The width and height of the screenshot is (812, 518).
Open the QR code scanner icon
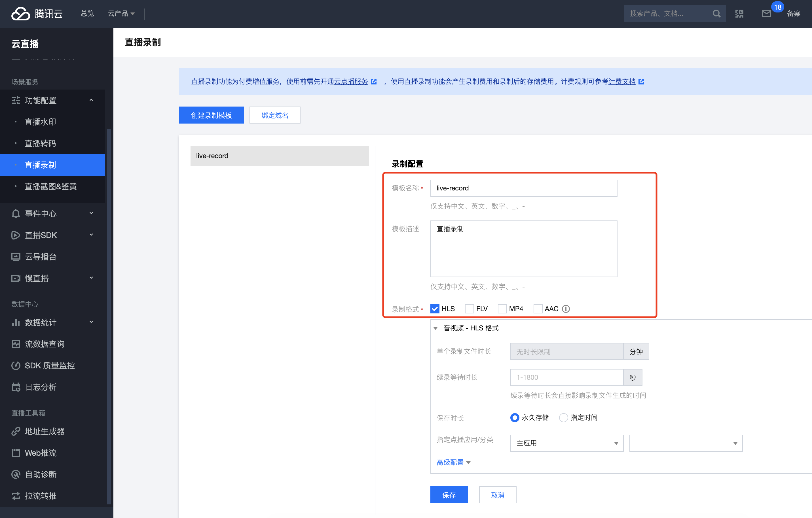tap(739, 14)
